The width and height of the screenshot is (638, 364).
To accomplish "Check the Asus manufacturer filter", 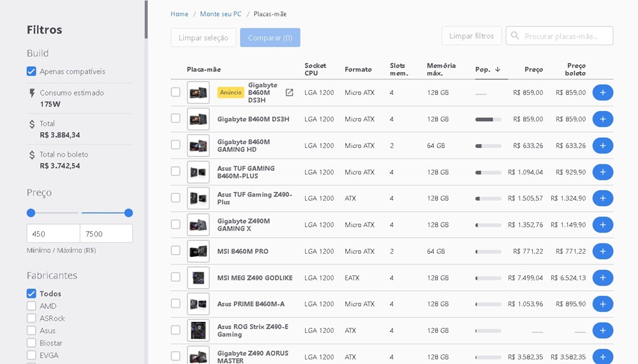I will [x=31, y=330].
